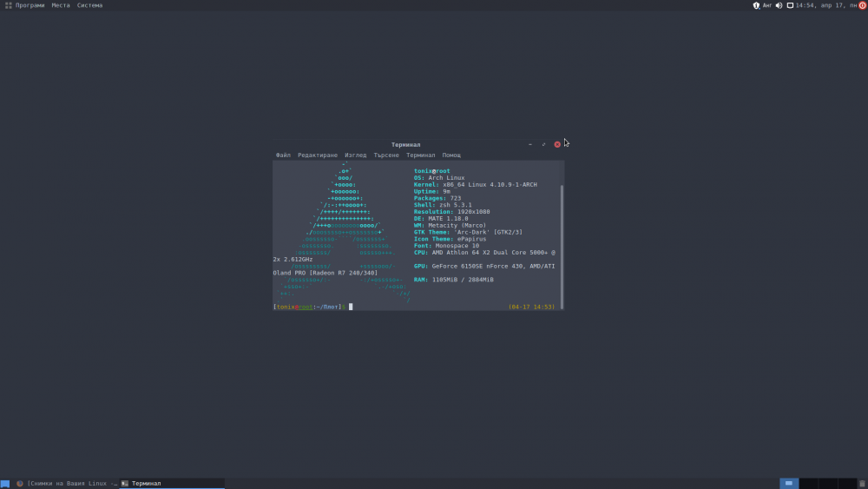Open the Места menu in top panel
Image resolution: width=868 pixels, height=489 pixels.
[61, 5]
